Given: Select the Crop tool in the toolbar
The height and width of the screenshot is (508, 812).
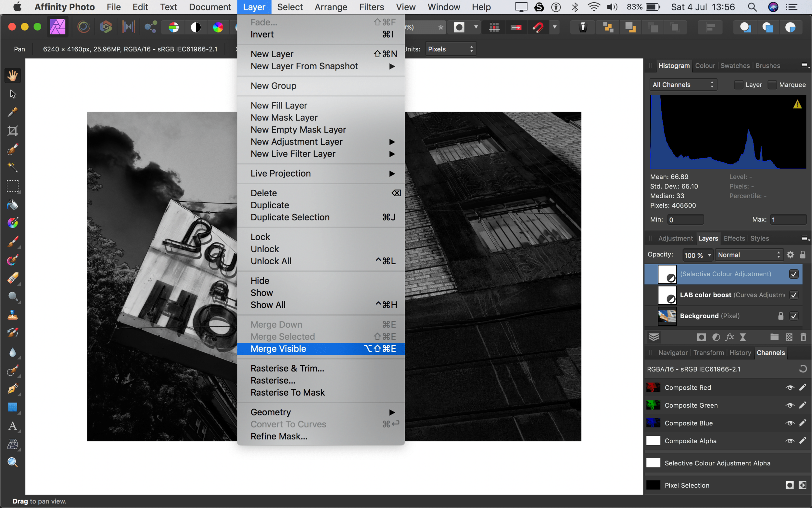Looking at the screenshot, I should click(x=12, y=131).
